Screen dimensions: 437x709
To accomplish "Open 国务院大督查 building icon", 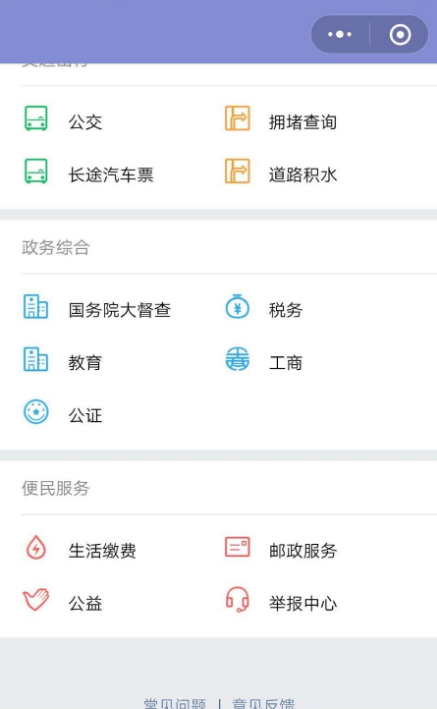I will pos(36,307).
